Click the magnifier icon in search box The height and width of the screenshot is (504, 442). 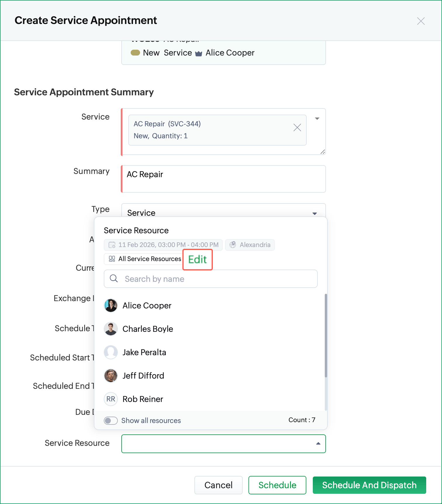coord(114,279)
